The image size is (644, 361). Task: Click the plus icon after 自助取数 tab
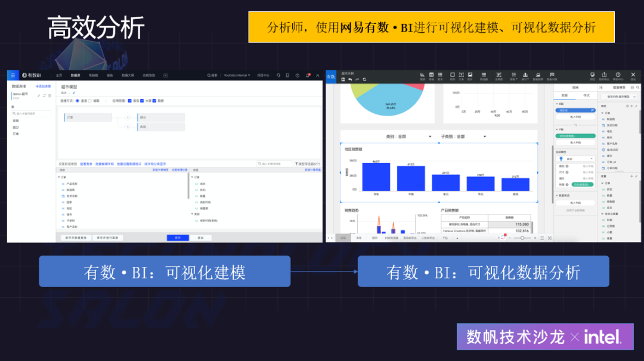pos(166,76)
